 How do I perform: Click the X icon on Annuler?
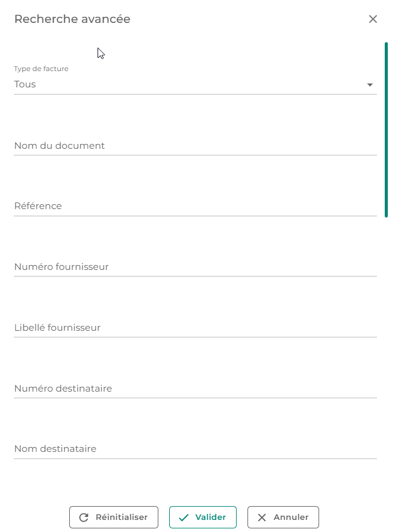[262, 518]
